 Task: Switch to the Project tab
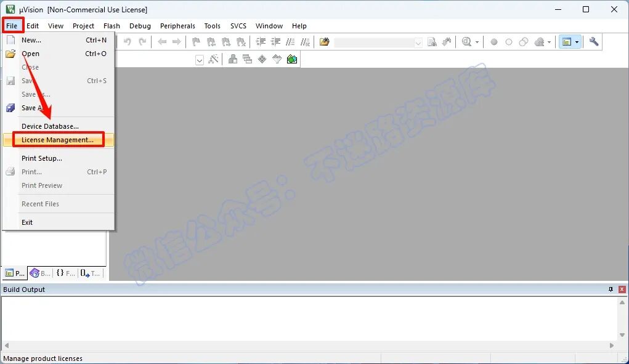[x=14, y=273]
